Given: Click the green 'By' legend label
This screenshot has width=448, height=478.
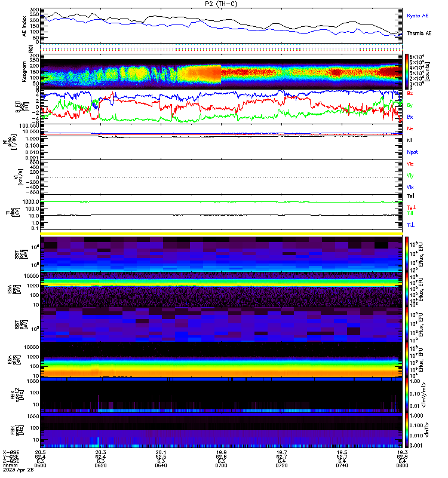Looking at the screenshot, I should coord(410,105).
